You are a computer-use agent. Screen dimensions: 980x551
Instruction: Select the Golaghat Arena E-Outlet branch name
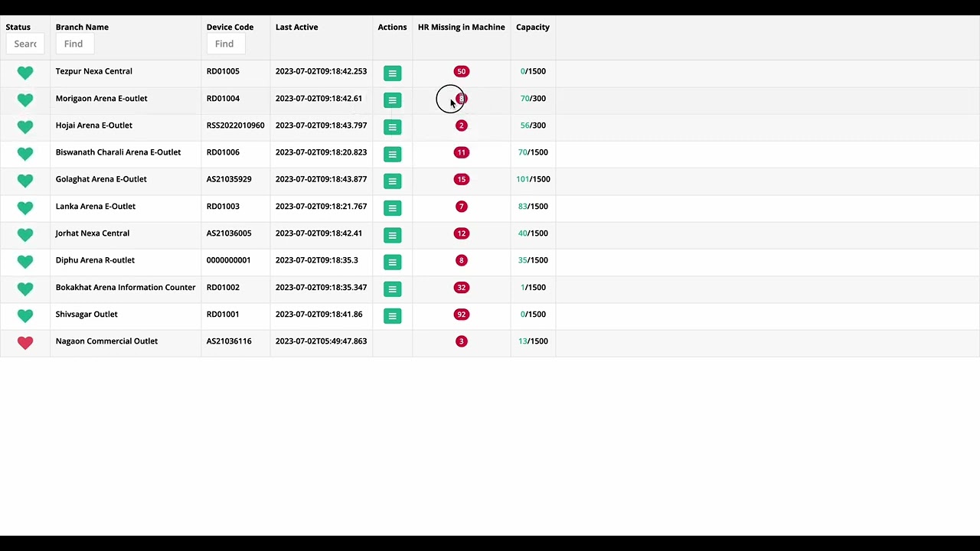click(x=101, y=179)
